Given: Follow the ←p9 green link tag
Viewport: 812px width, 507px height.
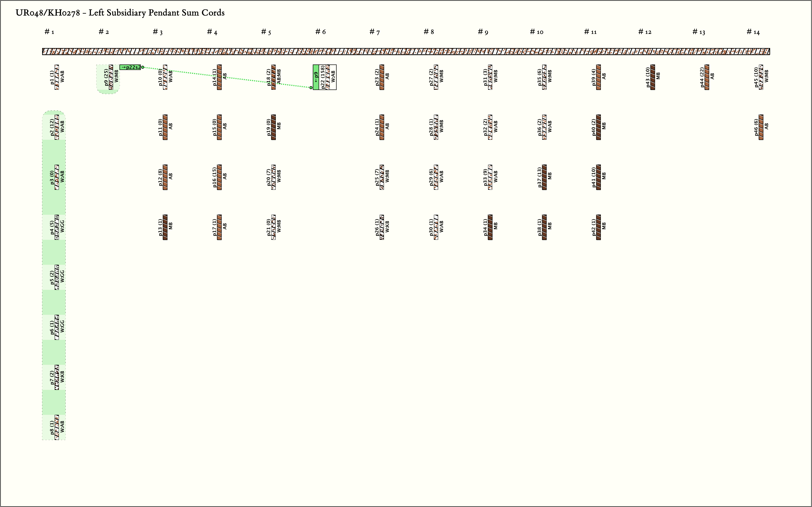Looking at the screenshot, I should 316,77.
